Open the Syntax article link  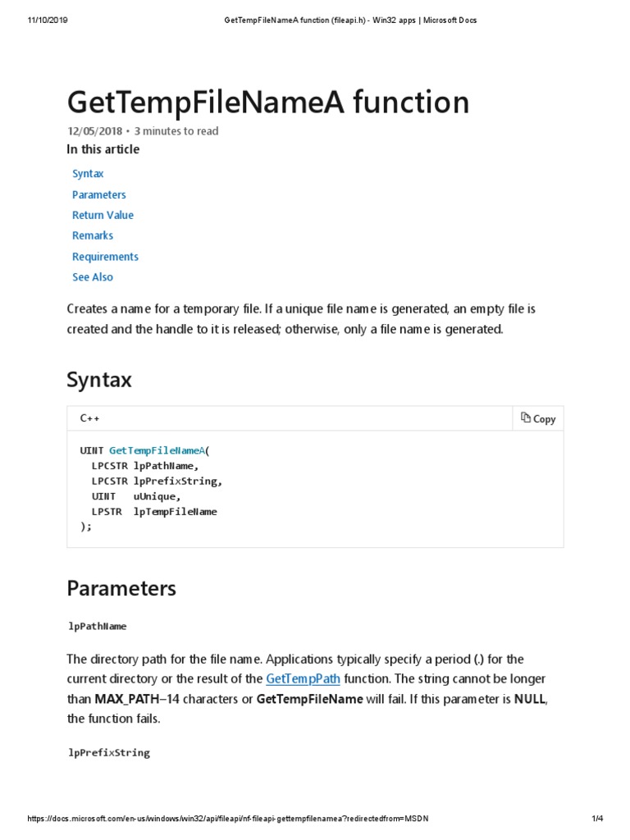(88, 174)
